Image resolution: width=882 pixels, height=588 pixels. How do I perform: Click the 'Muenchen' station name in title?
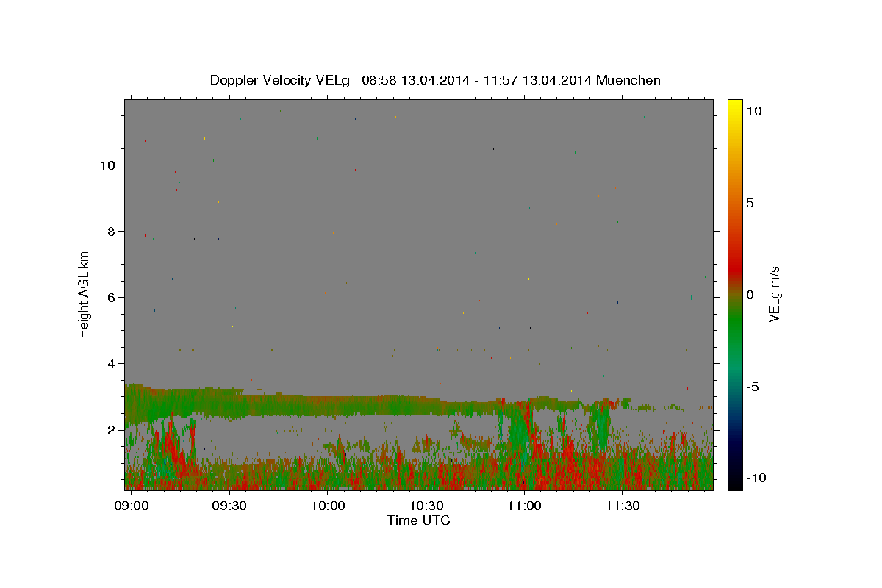[x=628, y=80]
